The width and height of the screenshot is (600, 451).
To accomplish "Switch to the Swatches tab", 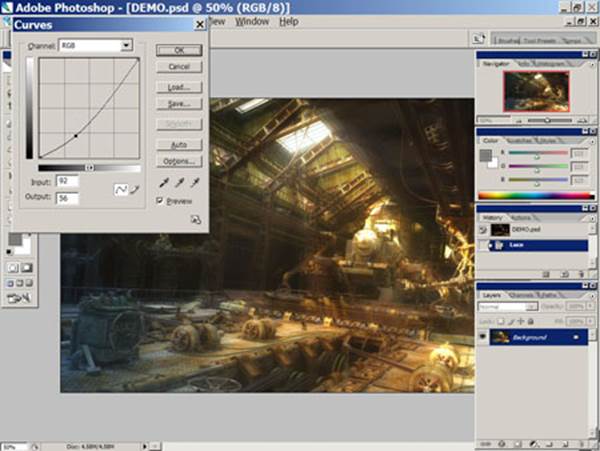I will tap(520, 141).
